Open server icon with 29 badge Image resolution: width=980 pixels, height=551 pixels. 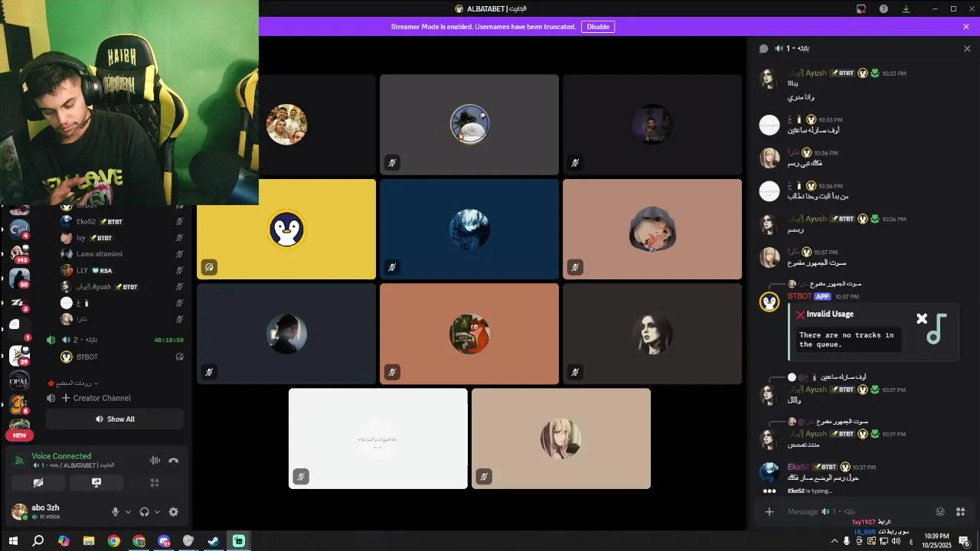coord(19,354)
